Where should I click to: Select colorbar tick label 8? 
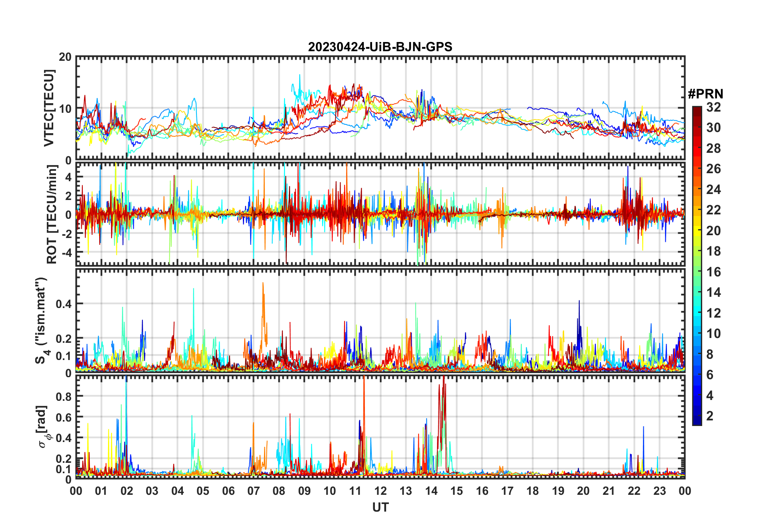click(x=710, y=354)
